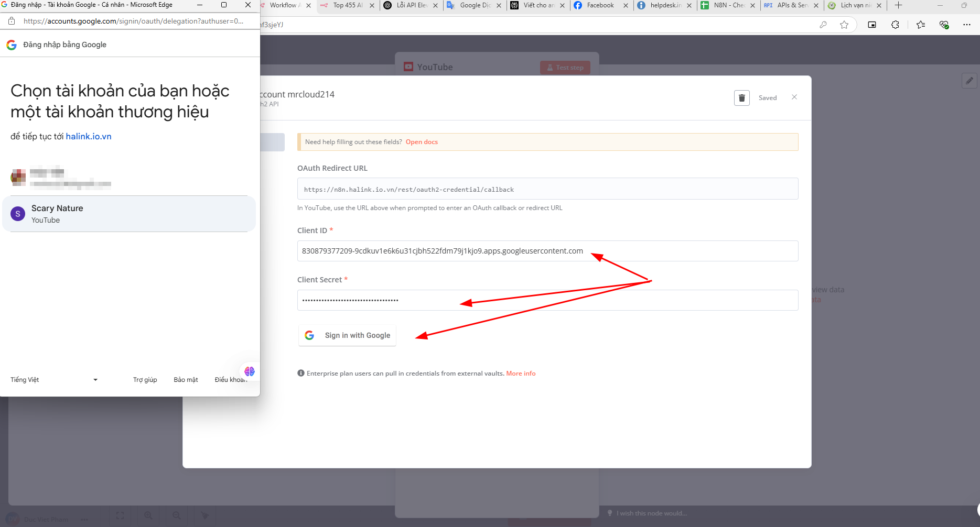Close the Google Dịch tab
Image resolution: width=980 pixels, height=527 pixels.
499,5
